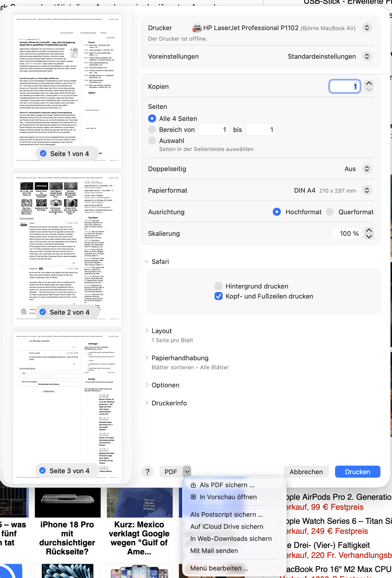Viewport: 392px width, 578px height.
Task: Choose Querformat orientation
Action: [x=330, y=212]
